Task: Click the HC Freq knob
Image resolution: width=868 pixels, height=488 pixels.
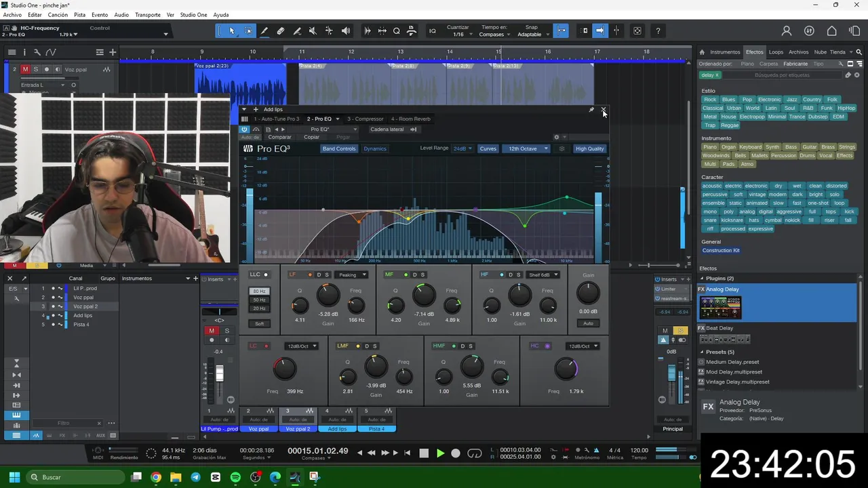Action: point(566,369)
